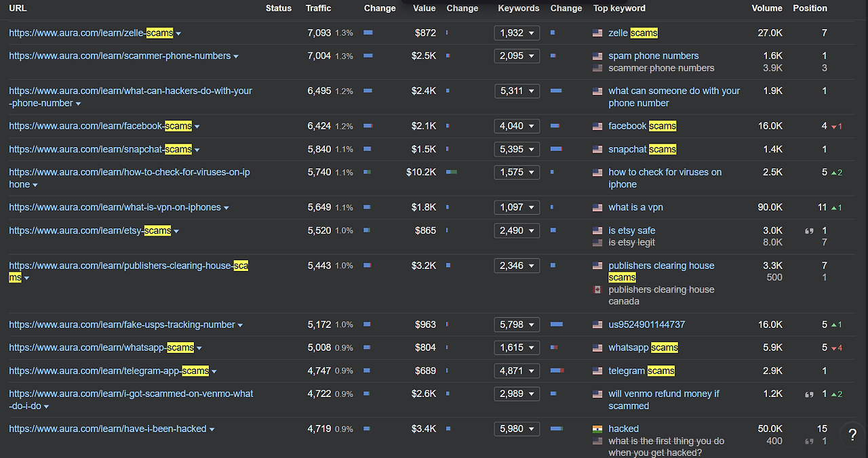Click the hacked top keyword link
The height and width of the screenshot is (458, 868).
tap(623, 428)
